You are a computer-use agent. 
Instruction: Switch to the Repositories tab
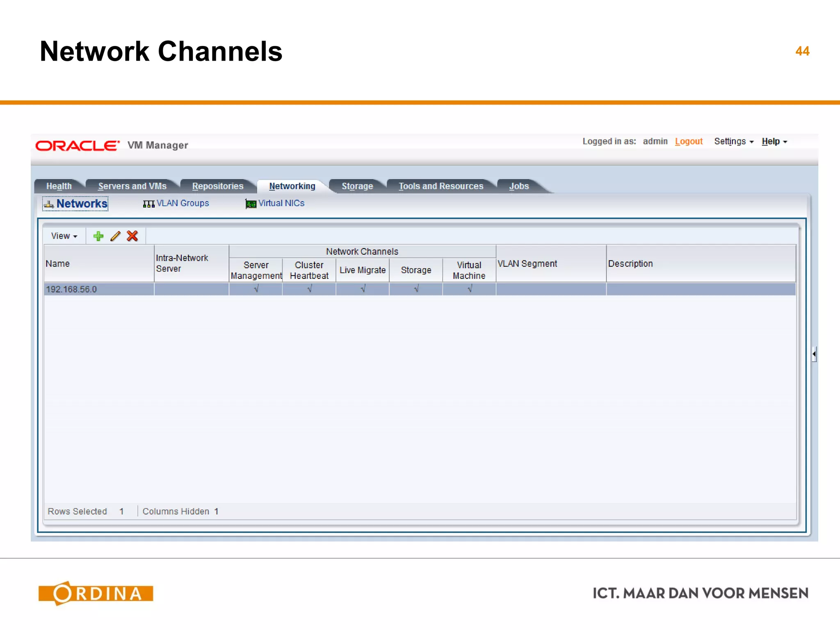coord(218,186)
